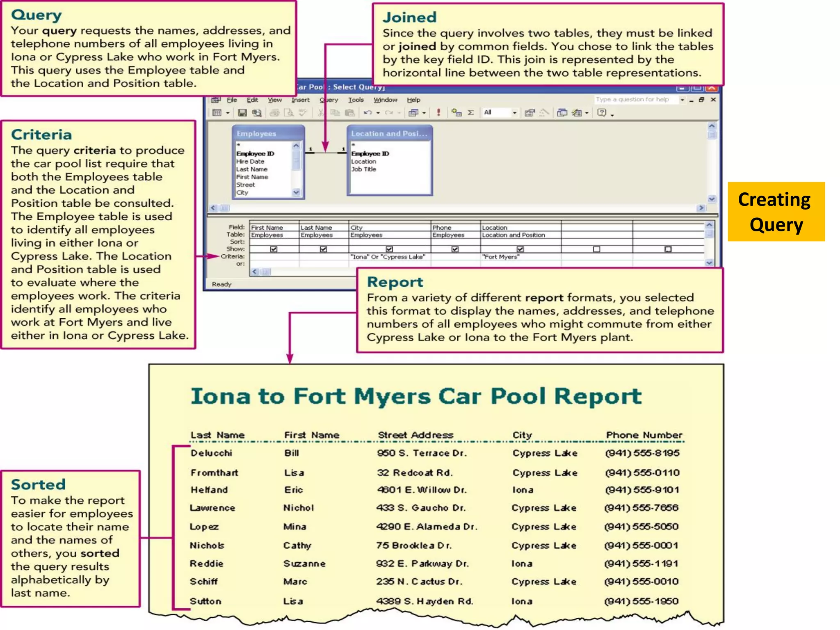The width and height of the screenshot is (840, 630).
Task: Click design grid horizontal scroll left arrow
Action: click(255, 272)
